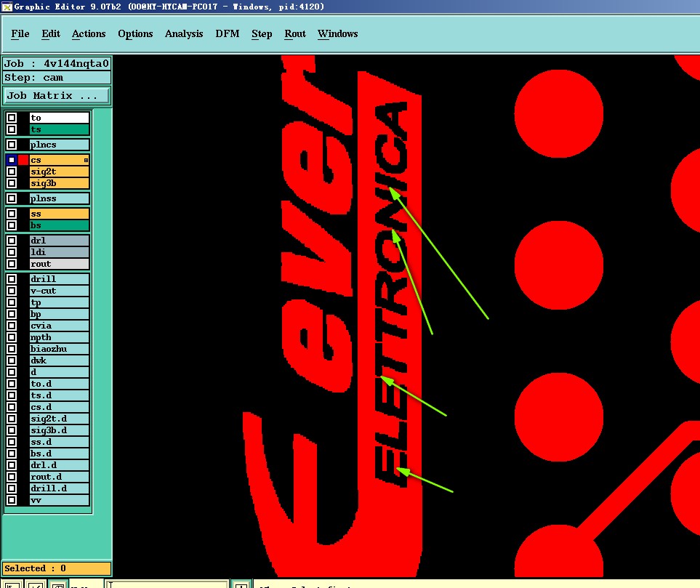Image resolution: width=700 pixels, height=588 pixels.
Task: Toggle display checkbox for layer 'ldi'
Action: (12, 251)
